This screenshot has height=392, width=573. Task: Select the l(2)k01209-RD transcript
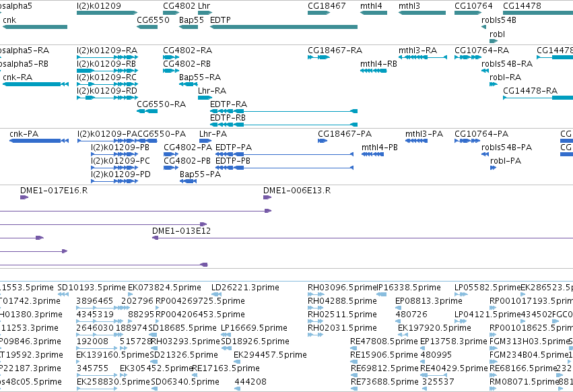108,98
